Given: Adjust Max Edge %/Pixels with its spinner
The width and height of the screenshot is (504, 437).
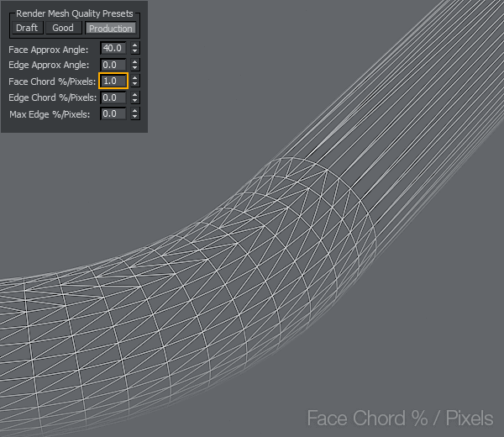Looking at the screenshot, I should pyautogui.click(x=135, y=113).
